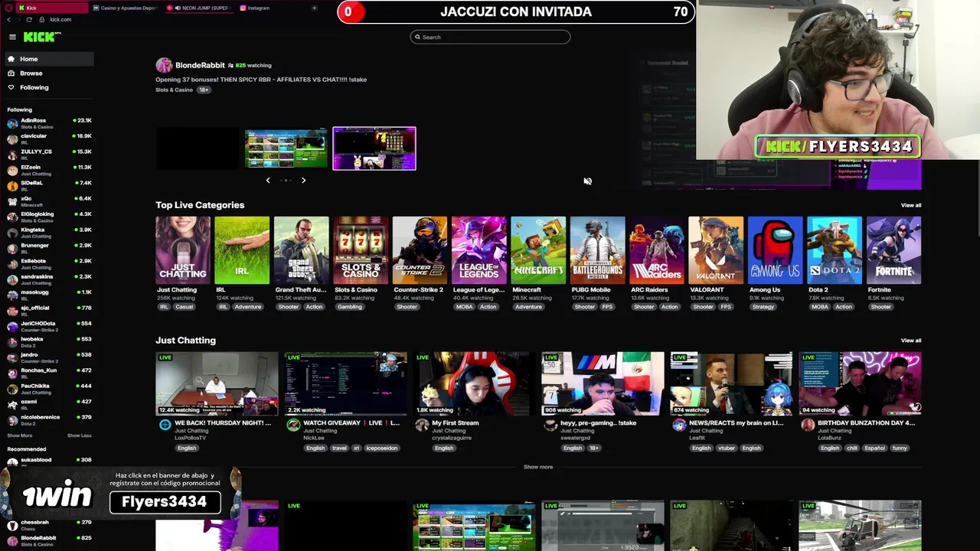Open the Grand Theft Auto category card
Image resolution: width=980 pixels, height=551 pixels.
[301, 250]
